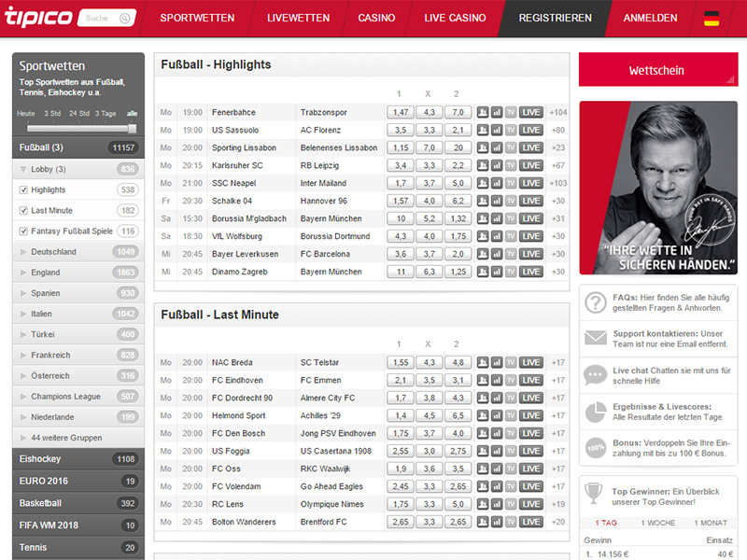The width and height of the screenshot is (747, 560).
Task: Collapse the Lobby (3) group
Action: (x=78, y=169)
